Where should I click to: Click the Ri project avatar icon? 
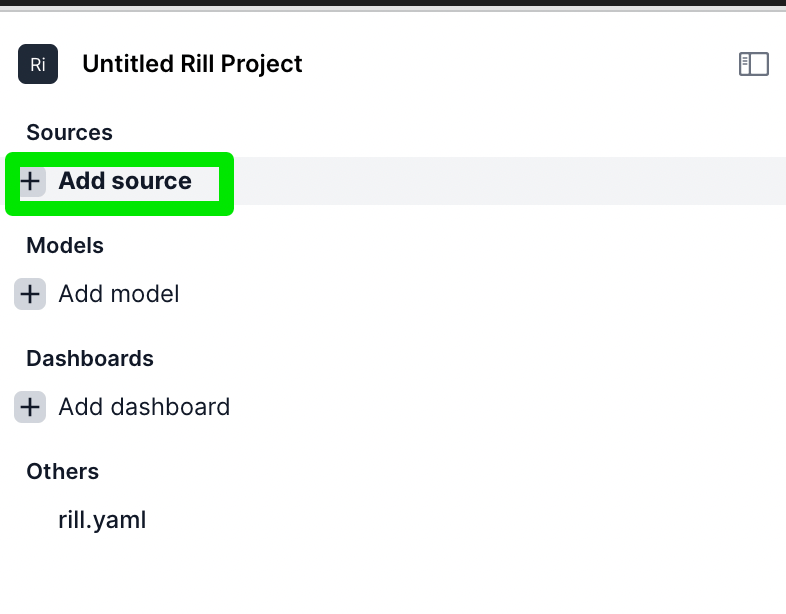tap(38, 64)
